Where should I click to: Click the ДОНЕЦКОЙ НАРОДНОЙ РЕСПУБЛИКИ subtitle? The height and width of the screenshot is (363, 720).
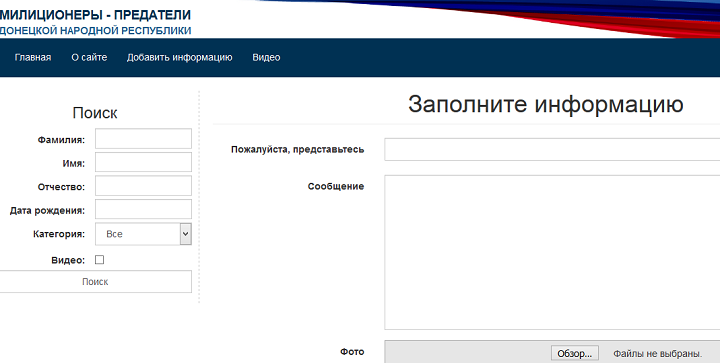[x=95, y=31]
